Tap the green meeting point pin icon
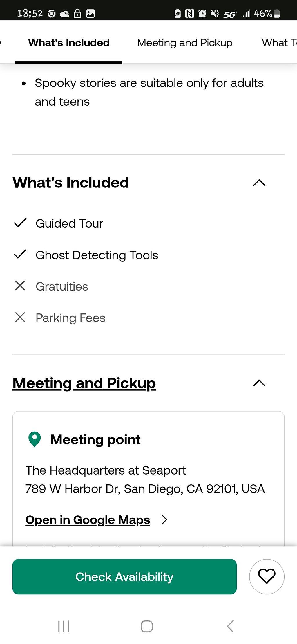 pyautogui.click(x=35, y=439)
